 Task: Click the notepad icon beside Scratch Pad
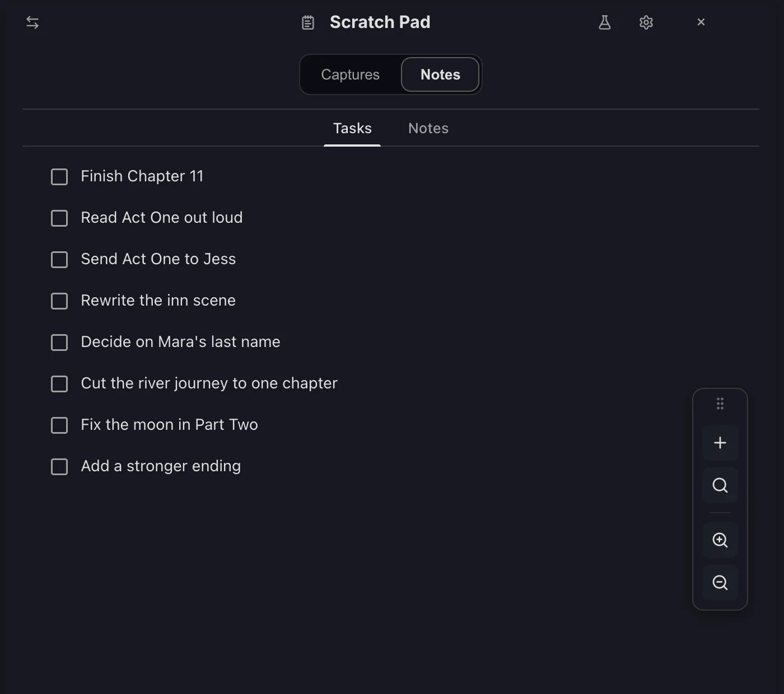[x=308, y=22]
